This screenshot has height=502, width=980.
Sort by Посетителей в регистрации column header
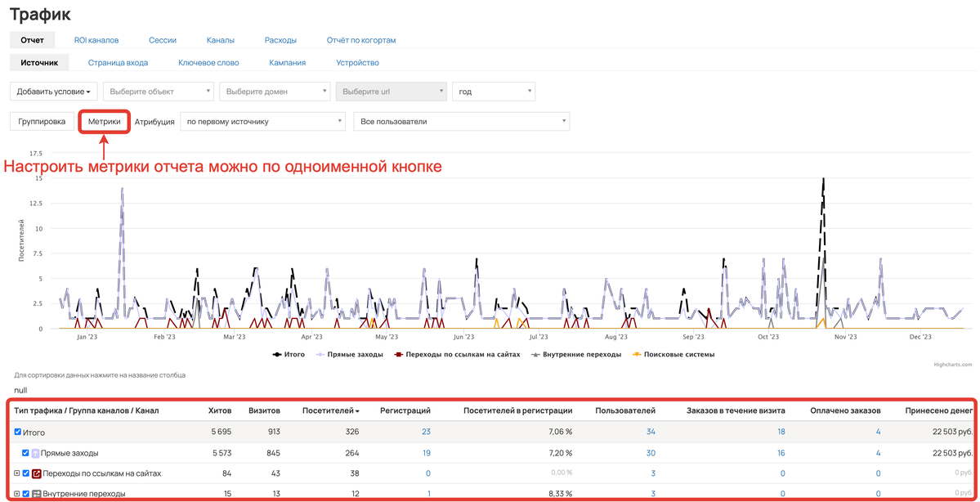(518, 410)
